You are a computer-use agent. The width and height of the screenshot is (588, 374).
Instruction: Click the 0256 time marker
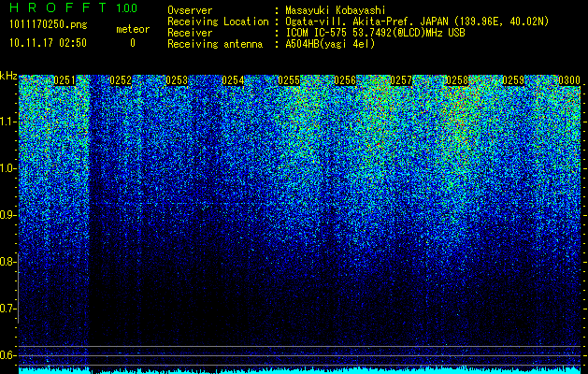pyautogui.click(x=345, y=80)
